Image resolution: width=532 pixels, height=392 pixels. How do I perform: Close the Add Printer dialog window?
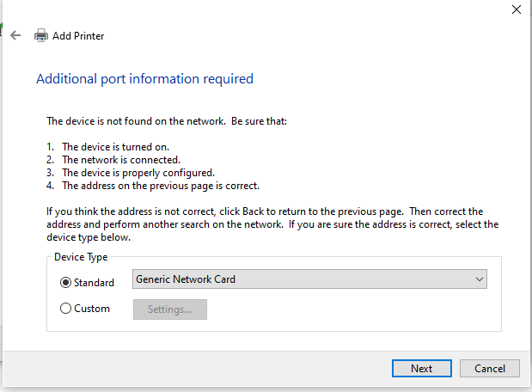(x=516, y=10)
